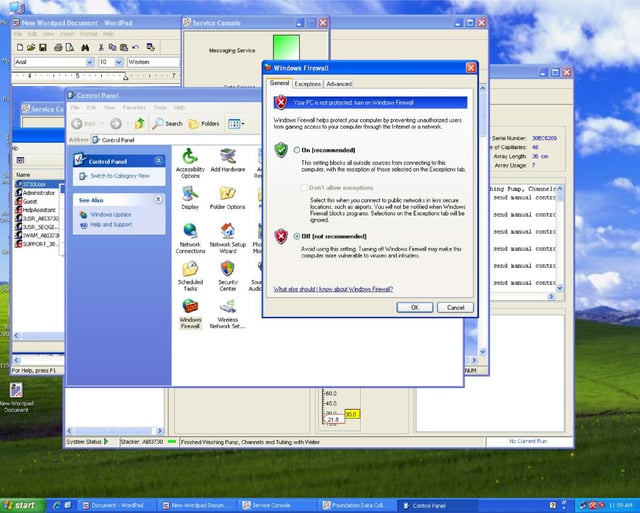Select the HelpAssistant user in the list
The width and height of the screenshot is (640, 513).
(39, 210)
